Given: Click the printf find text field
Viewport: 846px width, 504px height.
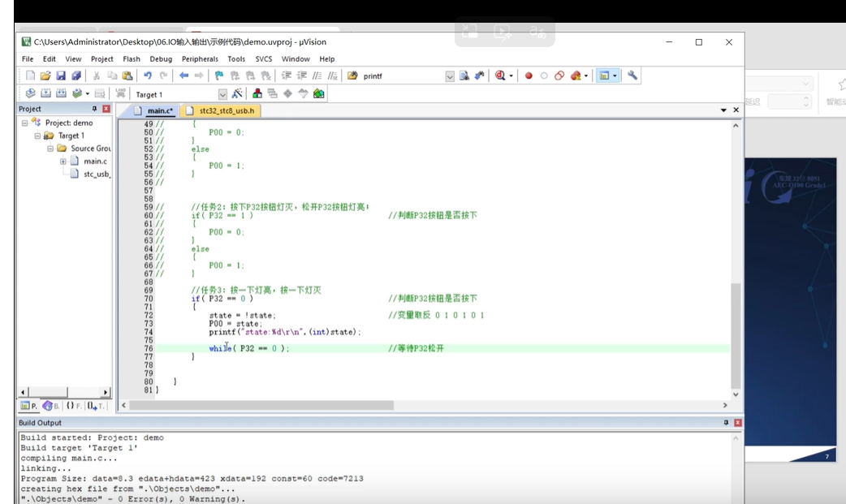Looking at the screenshot, I should [401, 76].
